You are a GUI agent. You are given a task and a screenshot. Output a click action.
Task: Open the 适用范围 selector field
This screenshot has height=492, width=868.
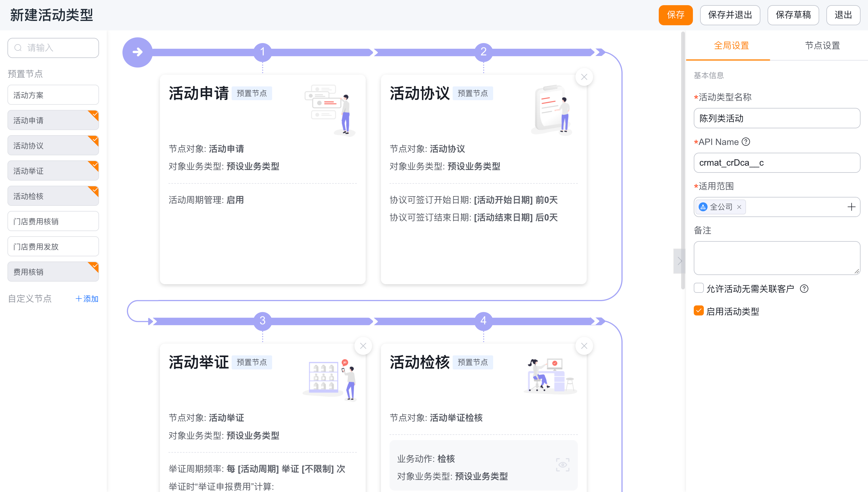pos(777,207)
